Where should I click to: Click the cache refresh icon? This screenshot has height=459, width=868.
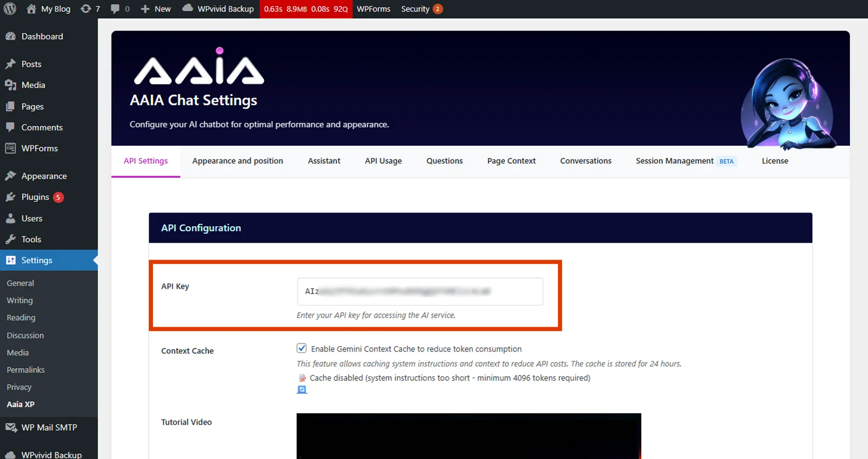pyautogui.click(x=302, y=389)
